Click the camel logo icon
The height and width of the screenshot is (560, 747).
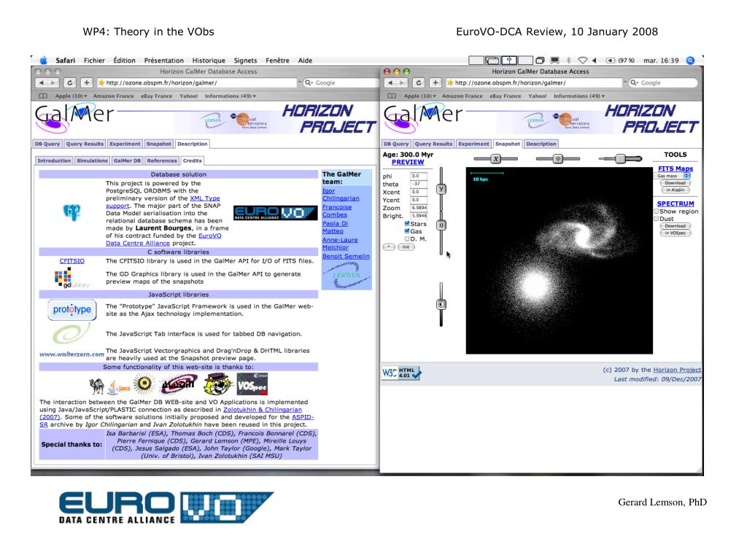click(97, 386)
